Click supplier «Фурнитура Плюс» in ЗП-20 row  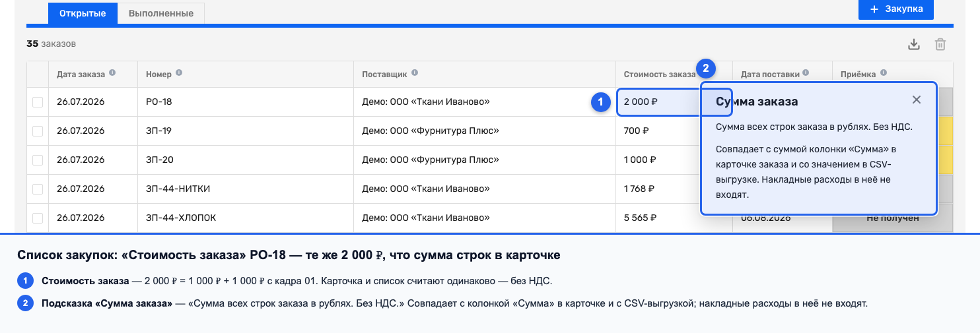tap(431, 160)
